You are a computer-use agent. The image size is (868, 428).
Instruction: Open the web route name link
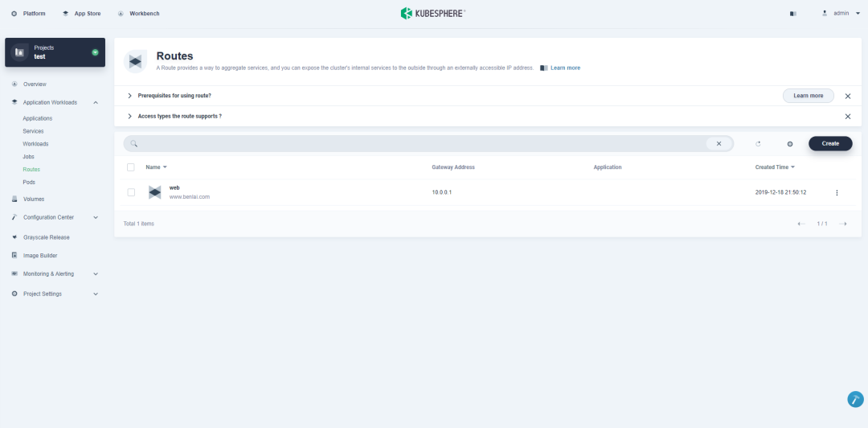click(174, 188)
